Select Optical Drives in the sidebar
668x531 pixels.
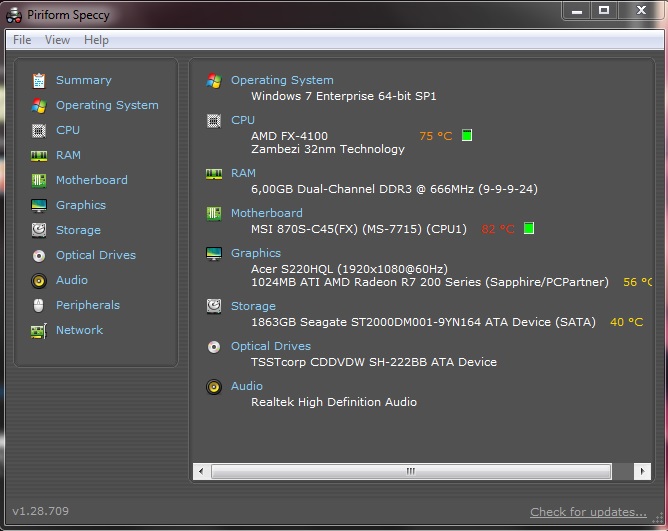point(96,255)
